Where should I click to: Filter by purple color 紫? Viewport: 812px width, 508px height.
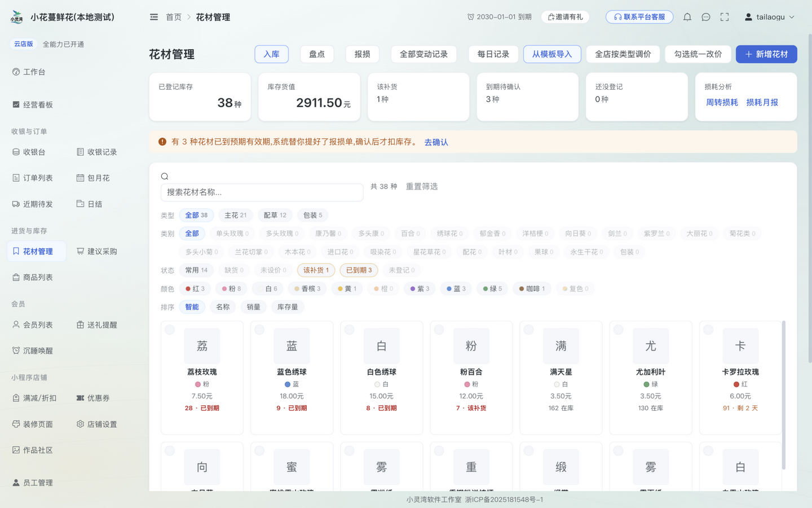click(420, 288)
